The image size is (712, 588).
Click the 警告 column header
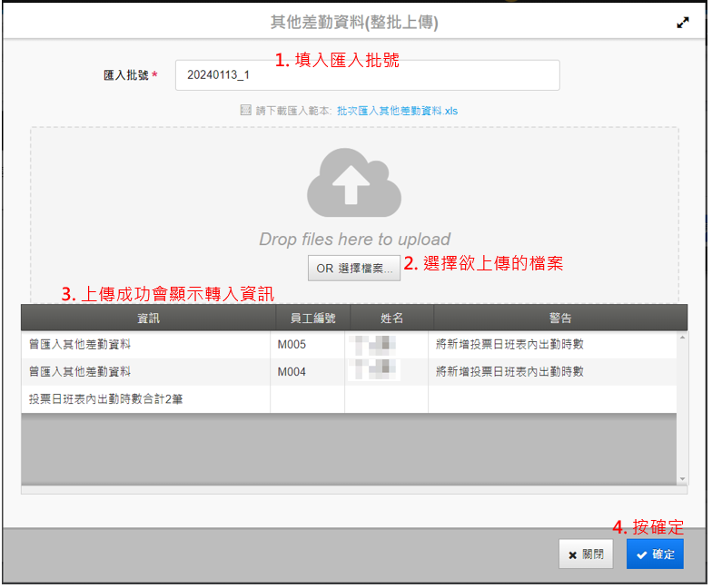click(x=559, y=318)
